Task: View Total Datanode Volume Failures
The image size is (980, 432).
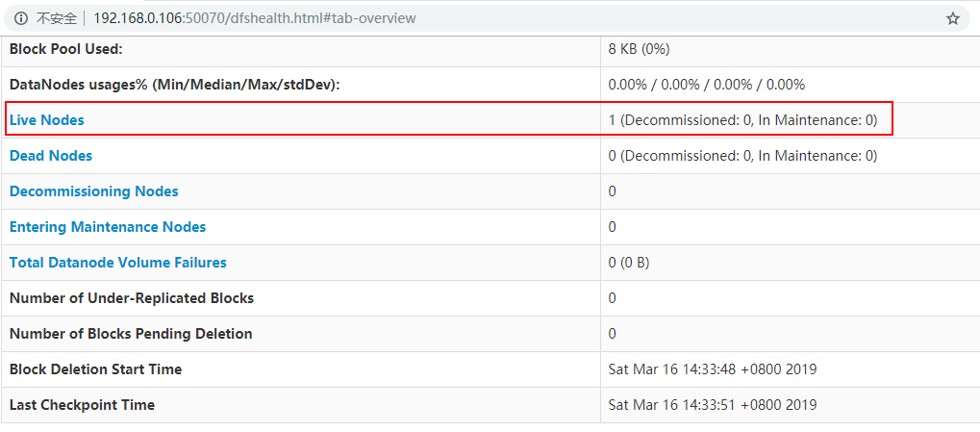Action: [118, 263]
